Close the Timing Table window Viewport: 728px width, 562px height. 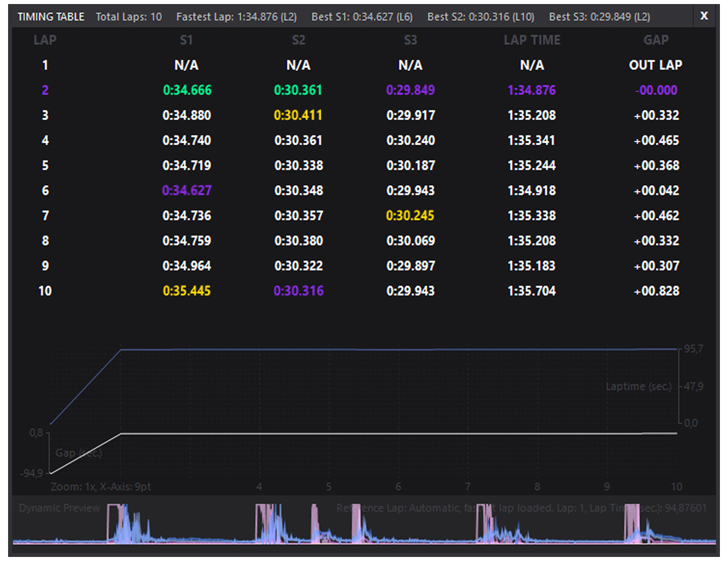tap(704, 16)
